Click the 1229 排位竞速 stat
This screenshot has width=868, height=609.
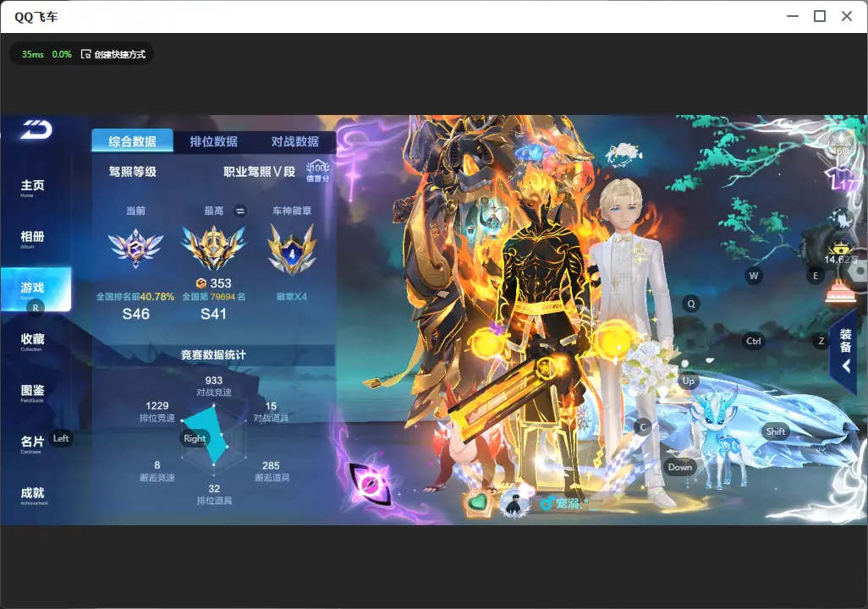point(157,411)
